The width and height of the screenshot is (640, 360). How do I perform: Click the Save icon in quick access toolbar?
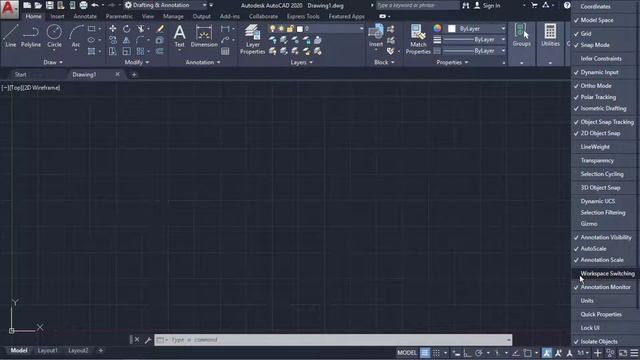[x=49, y=5]
